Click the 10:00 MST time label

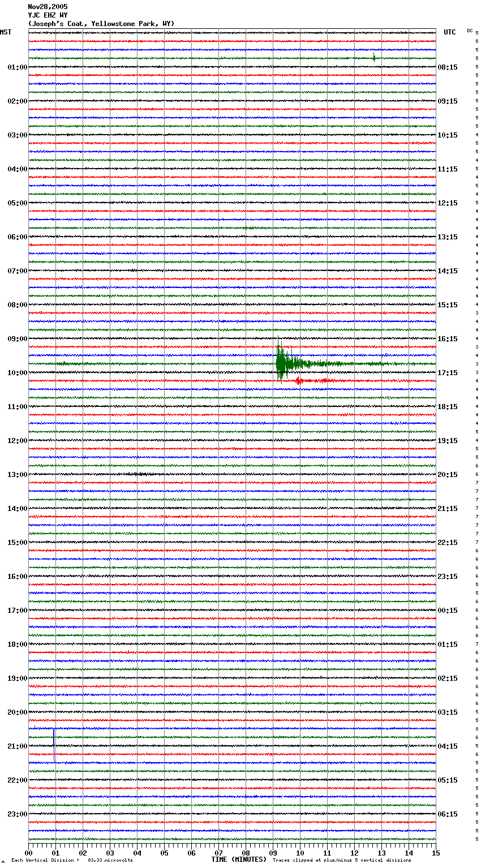point(18,373)
